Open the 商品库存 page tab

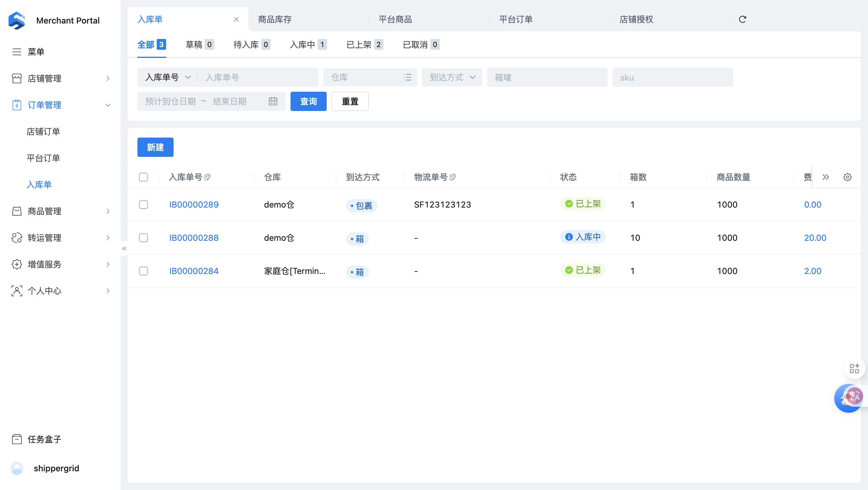pyautogui.click(x=275, y=19)
